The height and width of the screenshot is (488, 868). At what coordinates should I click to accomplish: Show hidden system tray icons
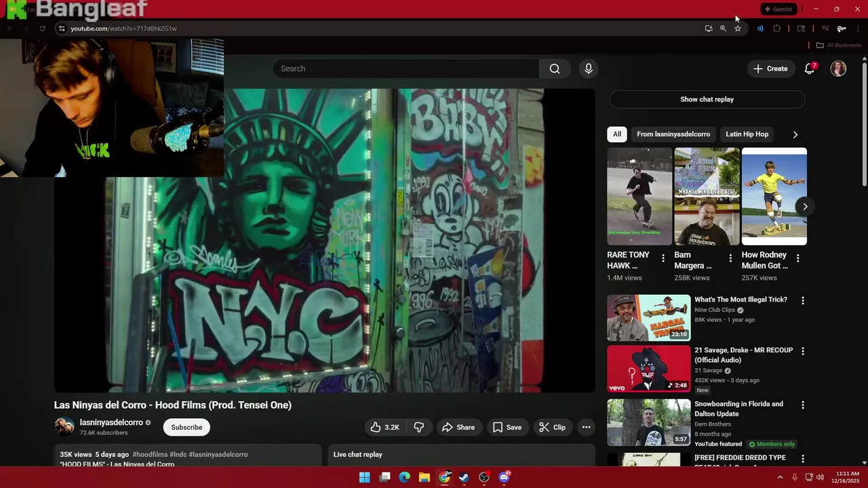[780, 477]
